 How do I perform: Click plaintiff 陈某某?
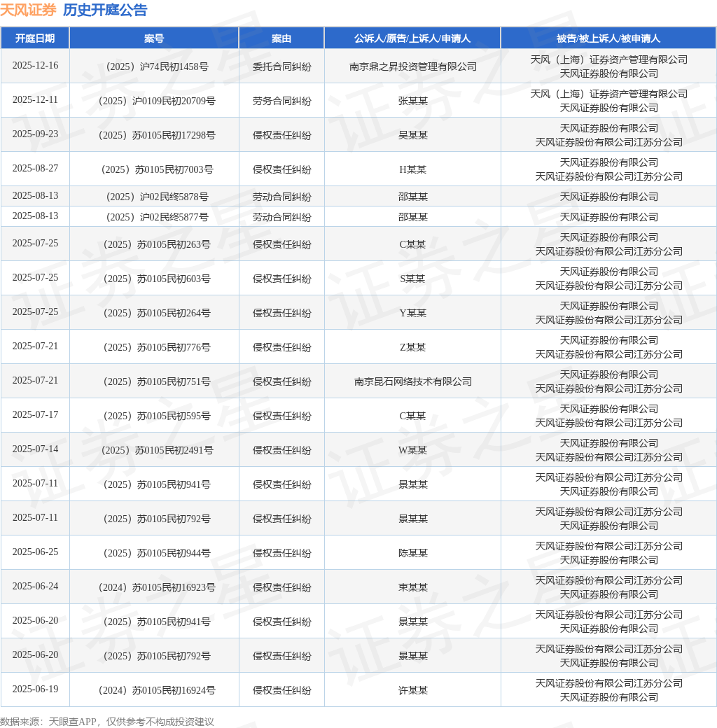[413, 553]
